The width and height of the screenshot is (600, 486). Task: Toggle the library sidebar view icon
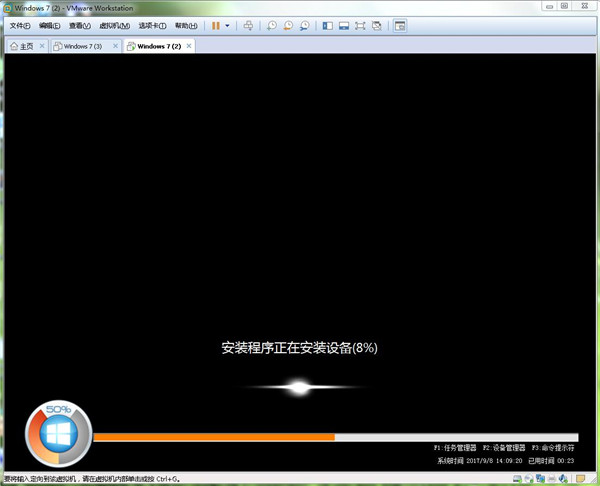pyautogui.click(x=328, y=26)
